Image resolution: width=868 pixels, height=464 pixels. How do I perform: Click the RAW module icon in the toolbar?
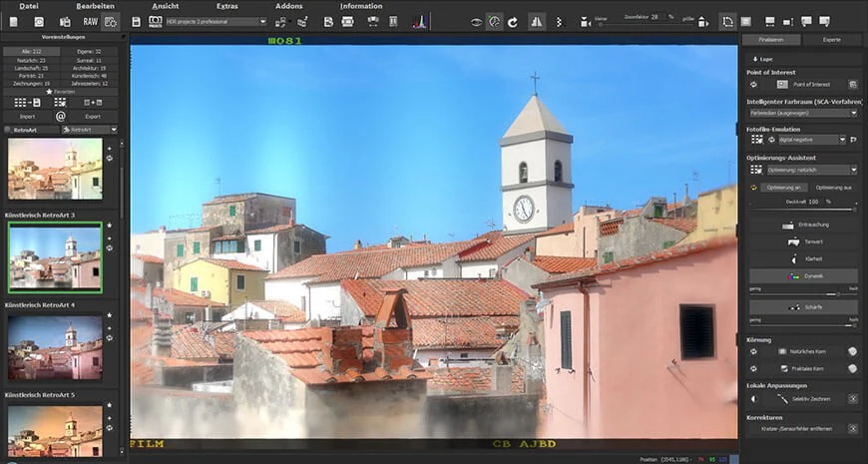[90, 22]
